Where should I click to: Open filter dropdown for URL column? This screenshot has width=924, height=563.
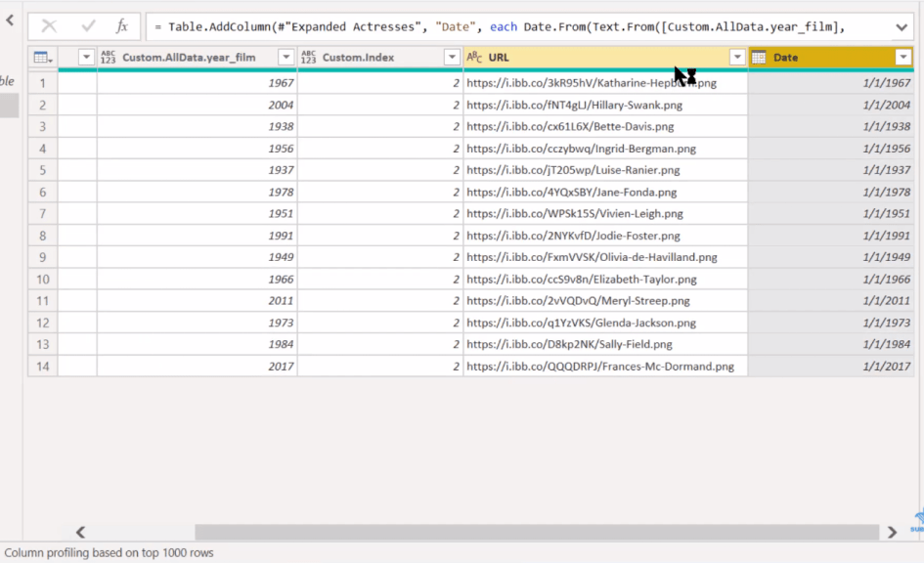click(736, 57)
